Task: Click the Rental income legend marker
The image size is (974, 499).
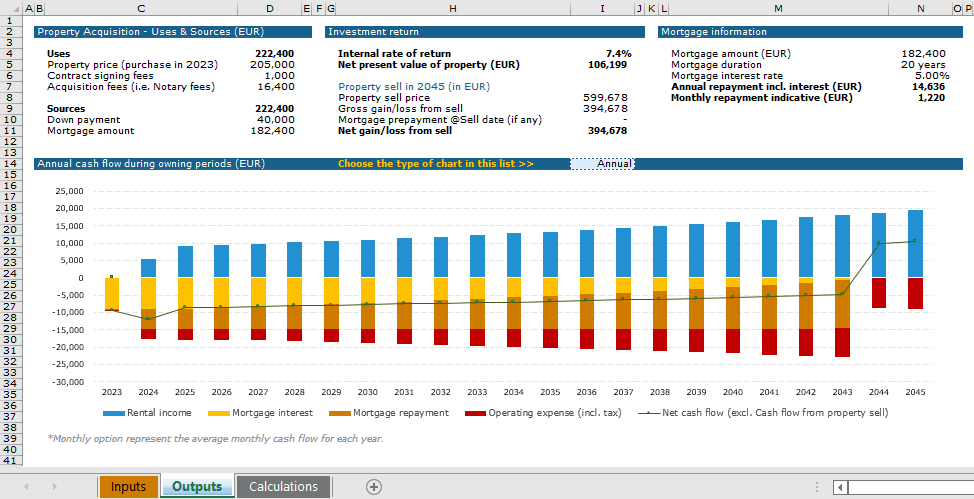Action: pyautogui.click(x=111, y=412)
